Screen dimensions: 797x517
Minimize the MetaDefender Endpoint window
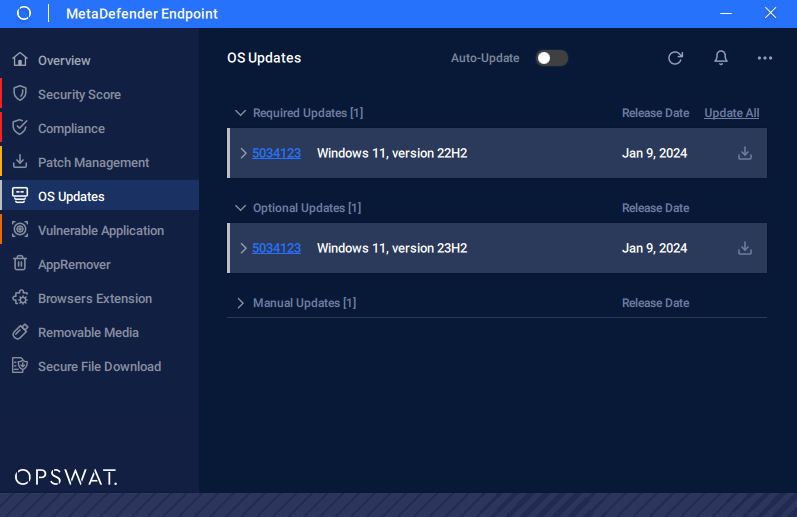point(726,13)
